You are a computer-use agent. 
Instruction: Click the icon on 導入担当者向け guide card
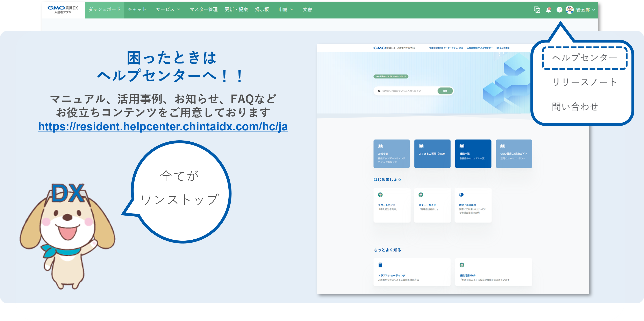380,195
